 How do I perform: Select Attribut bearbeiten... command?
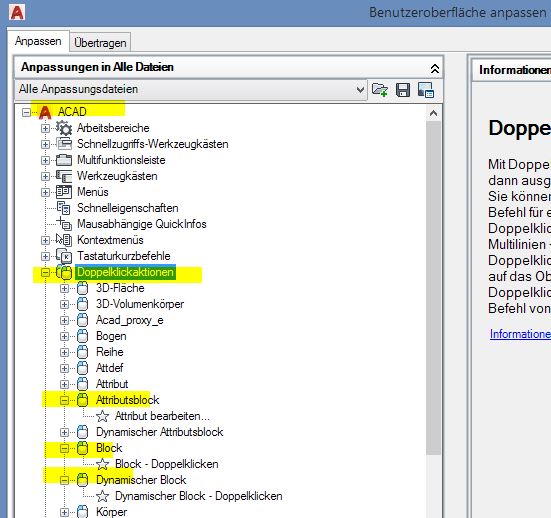click(162, 416)
